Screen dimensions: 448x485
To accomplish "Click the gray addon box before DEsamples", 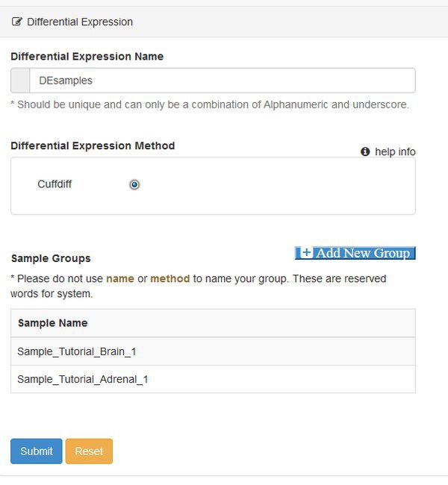I will click(x=20, y=81).
